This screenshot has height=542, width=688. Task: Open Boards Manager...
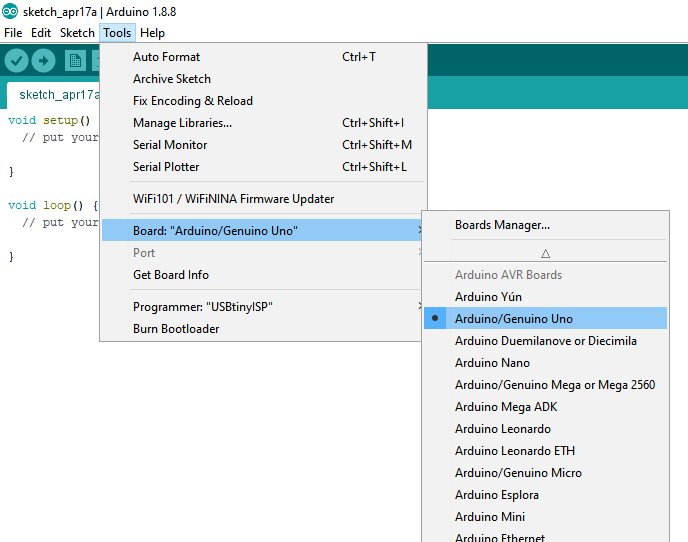(x=545, y=225)
